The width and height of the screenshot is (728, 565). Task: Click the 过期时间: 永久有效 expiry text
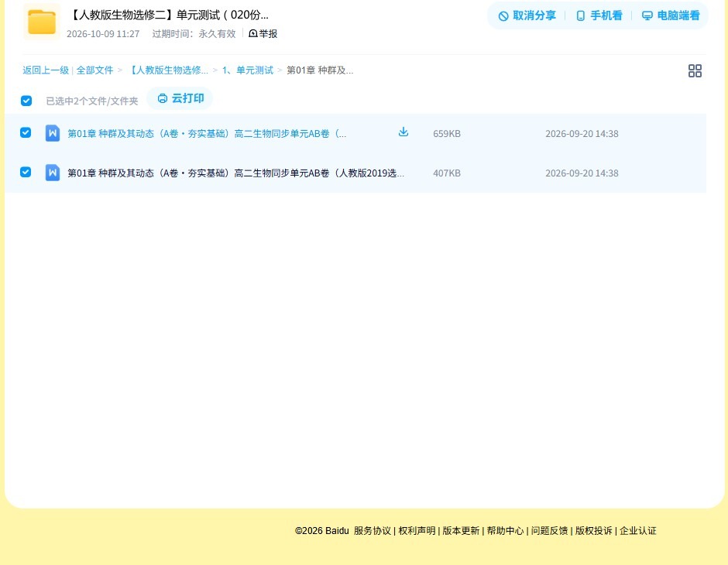[x=194, y=34]
